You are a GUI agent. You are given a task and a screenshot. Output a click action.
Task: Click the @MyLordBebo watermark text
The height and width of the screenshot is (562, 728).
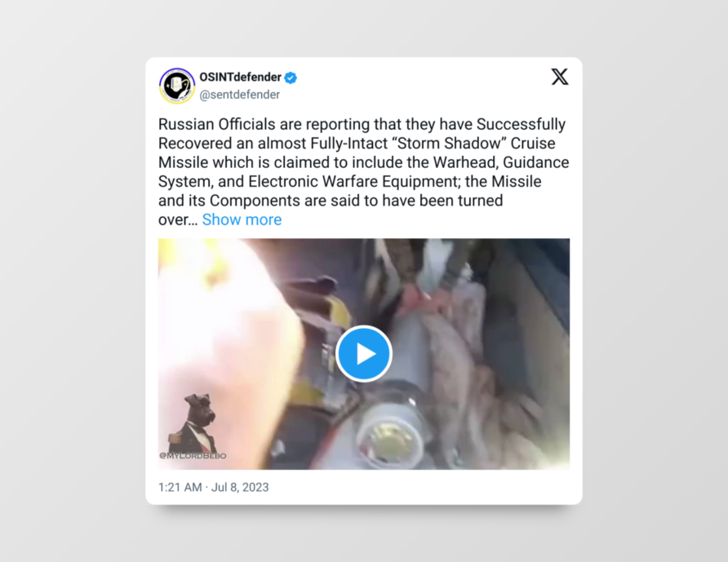pyautogui.click(x=193, y=456)
